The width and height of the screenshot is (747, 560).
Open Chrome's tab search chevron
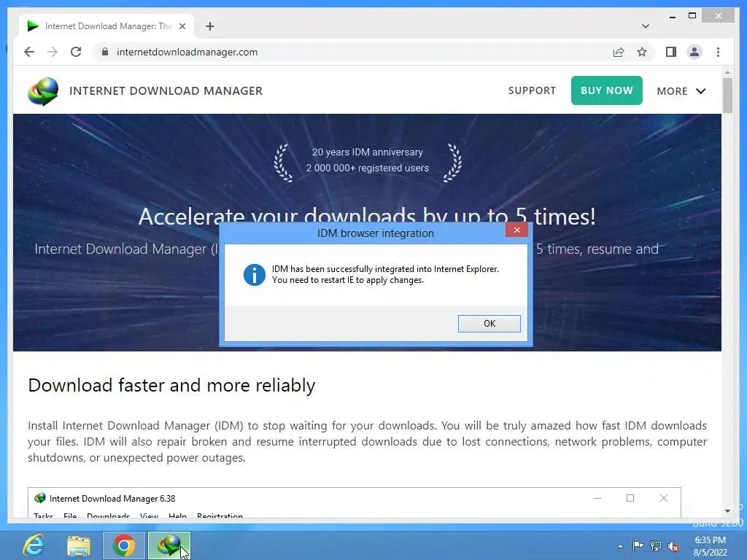pos(645,26)
